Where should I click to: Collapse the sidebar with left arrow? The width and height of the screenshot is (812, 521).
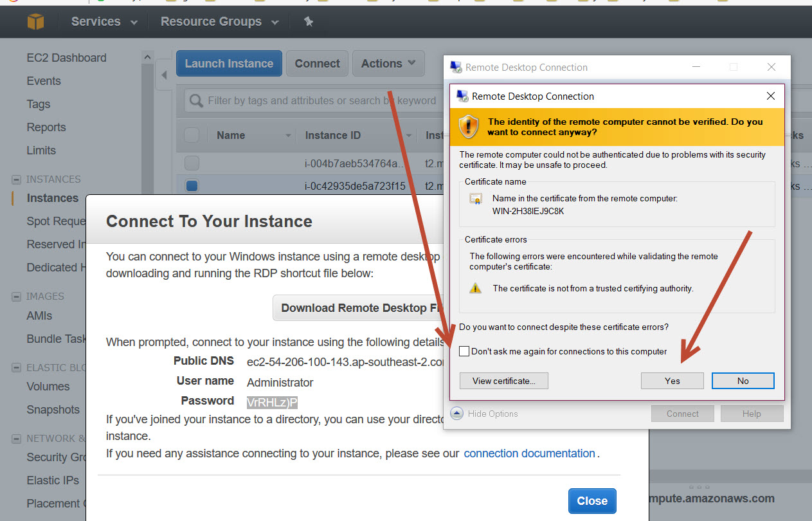click(164, 75)
